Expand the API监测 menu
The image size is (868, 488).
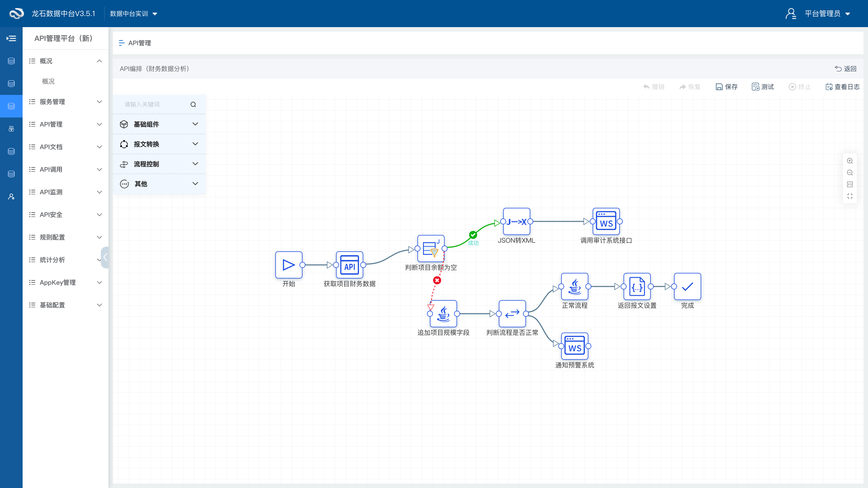tap(65, 192)
